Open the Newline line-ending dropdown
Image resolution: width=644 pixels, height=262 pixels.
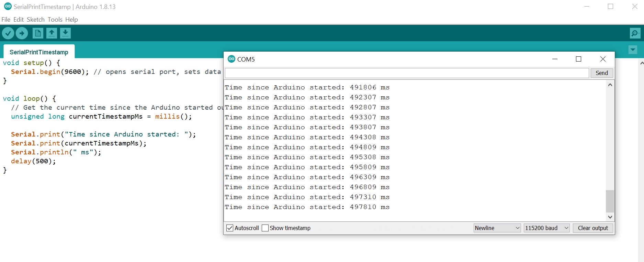497,228
